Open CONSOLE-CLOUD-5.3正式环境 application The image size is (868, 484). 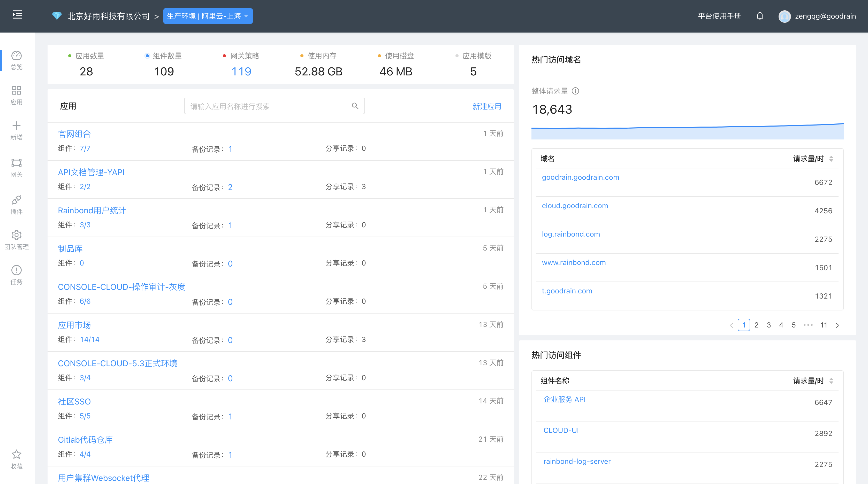point(118,363)
